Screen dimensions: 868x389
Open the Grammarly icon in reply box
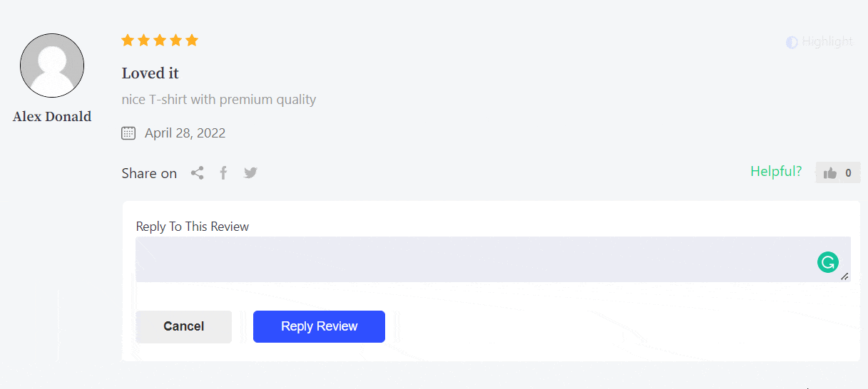(x=827, y=262)
